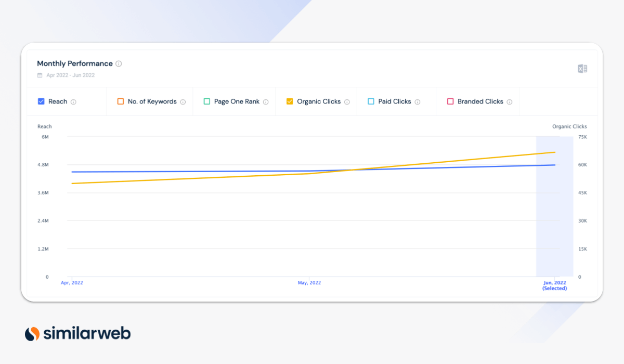This screenshot has width=624, height=364.
Task: Click the calendar icon beside the date range
Action: coord(39,75)
